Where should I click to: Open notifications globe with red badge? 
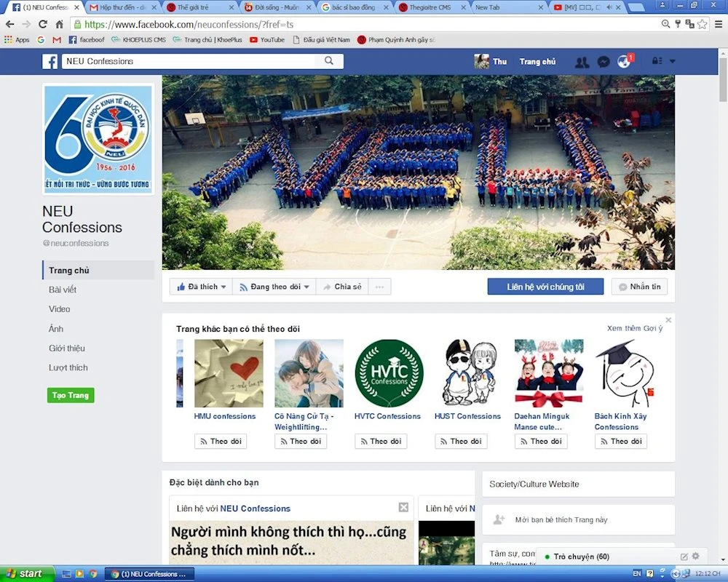pyautogui.click(x=624, y=62)
